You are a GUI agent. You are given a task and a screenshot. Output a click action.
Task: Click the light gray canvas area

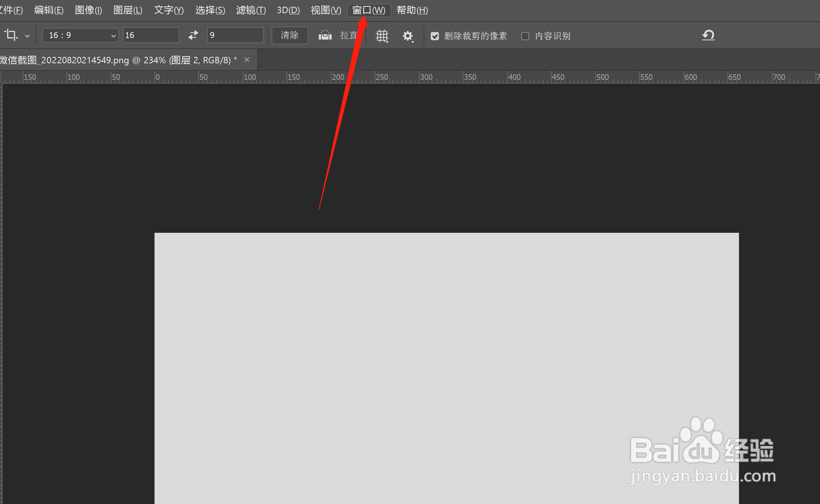pos(447,368)
